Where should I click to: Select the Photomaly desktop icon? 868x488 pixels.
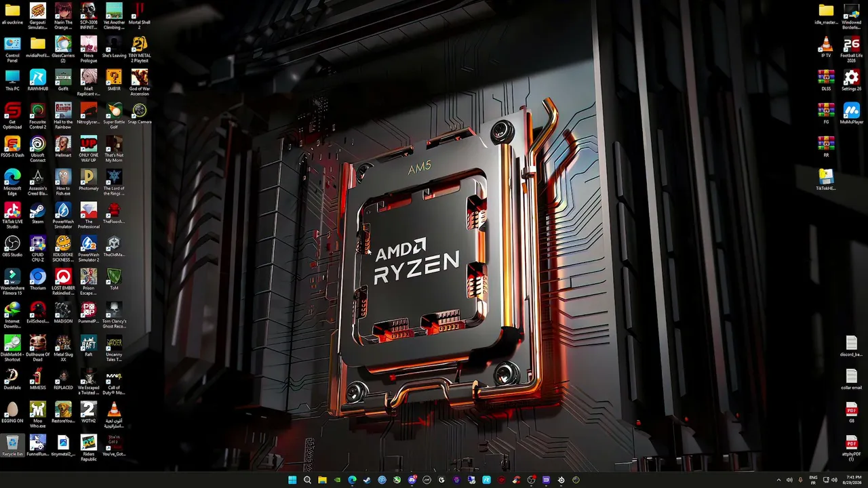point(89,180)
